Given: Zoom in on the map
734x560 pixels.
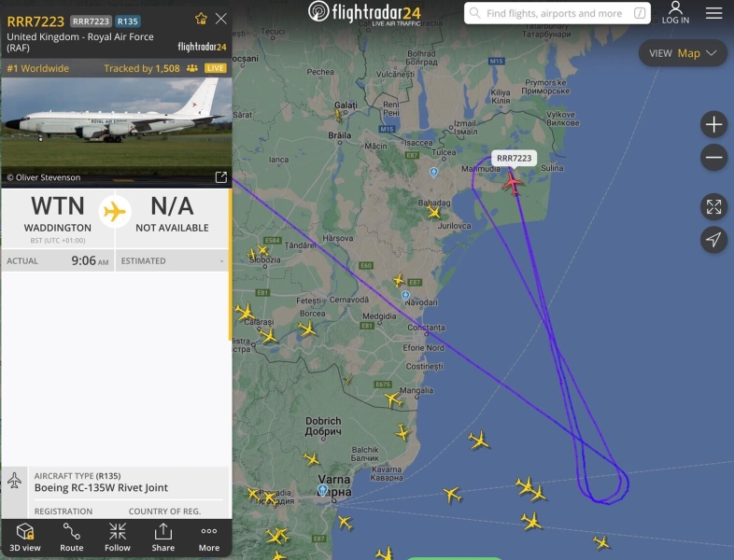Looking at the screenshot, I should pos(713,125).
